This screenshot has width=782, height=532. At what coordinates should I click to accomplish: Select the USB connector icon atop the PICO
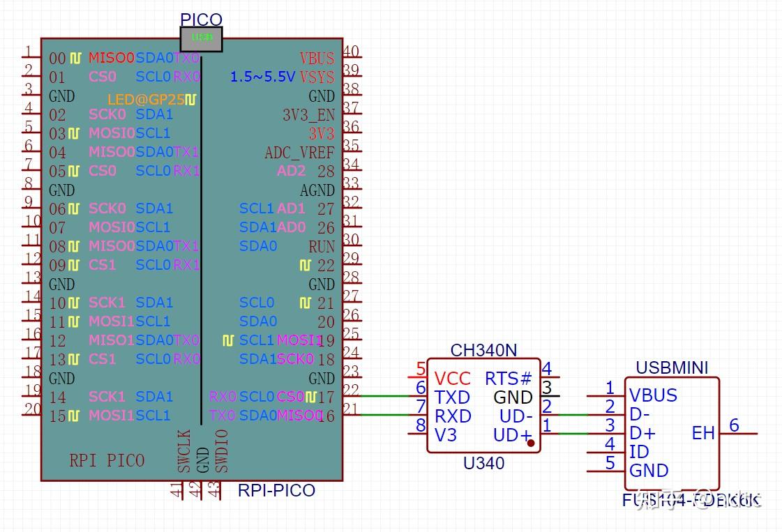point(202,39)
